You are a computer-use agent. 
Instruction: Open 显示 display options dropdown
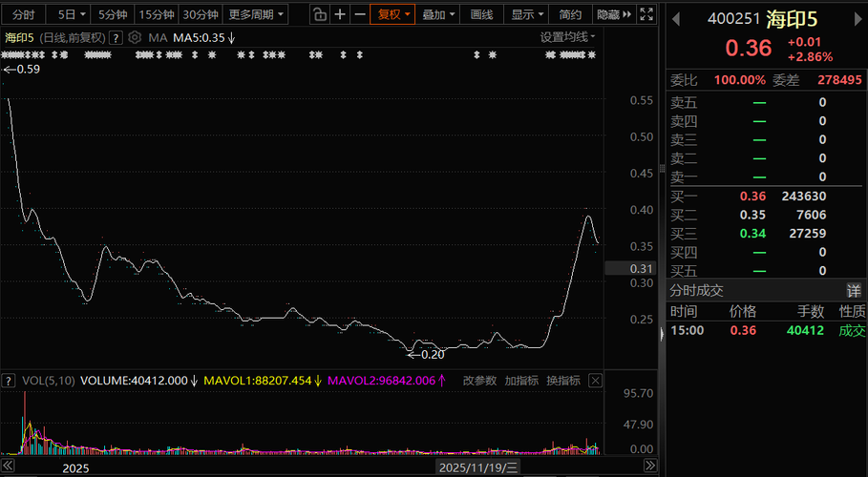click(x=526, y=14)
